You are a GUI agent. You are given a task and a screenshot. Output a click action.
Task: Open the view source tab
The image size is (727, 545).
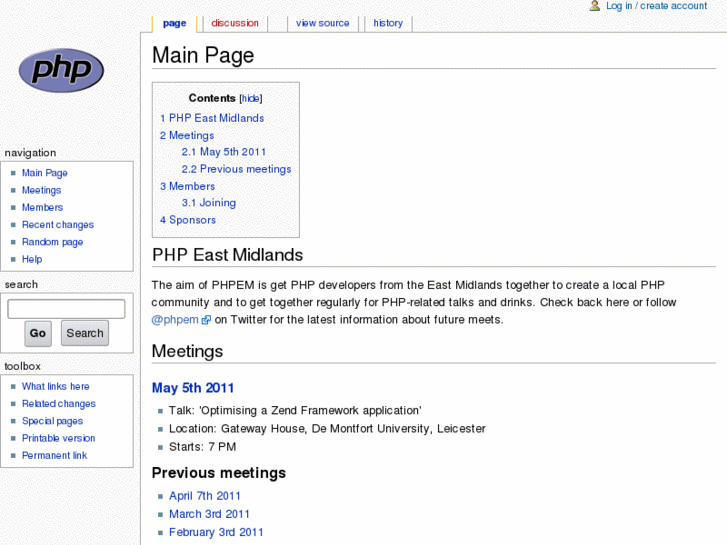pyautogui.click(x=323, y=23)
